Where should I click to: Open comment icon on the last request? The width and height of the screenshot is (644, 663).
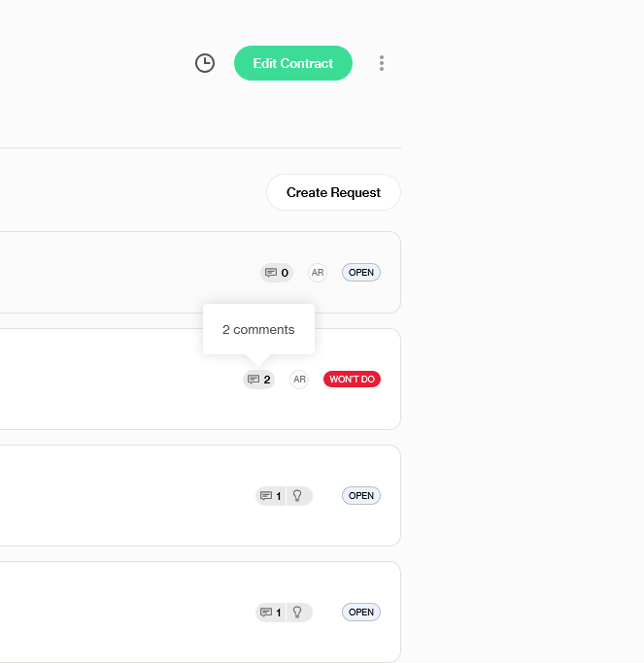coord(271,613)
